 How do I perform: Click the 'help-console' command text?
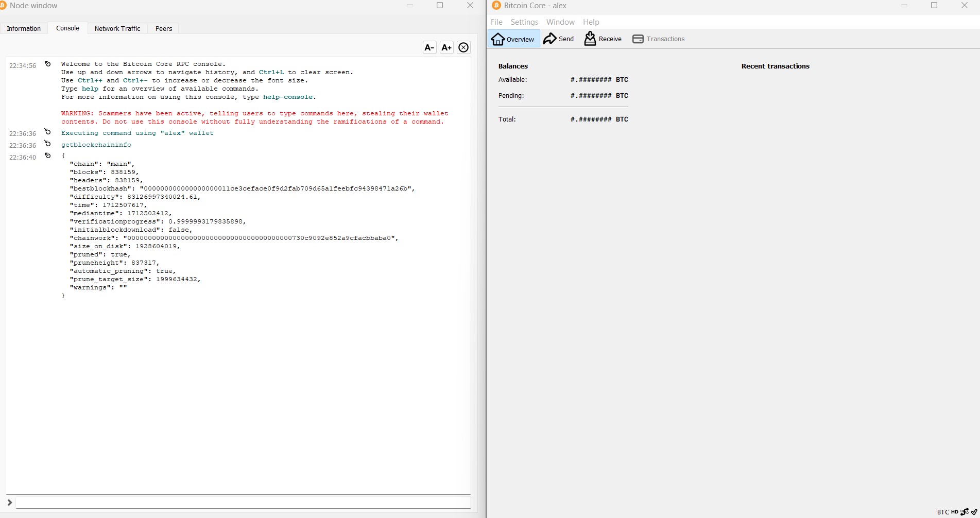[x=288, y=97]
